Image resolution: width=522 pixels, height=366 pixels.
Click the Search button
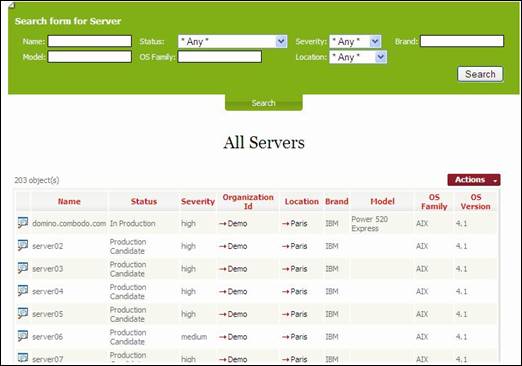point(480,74)
